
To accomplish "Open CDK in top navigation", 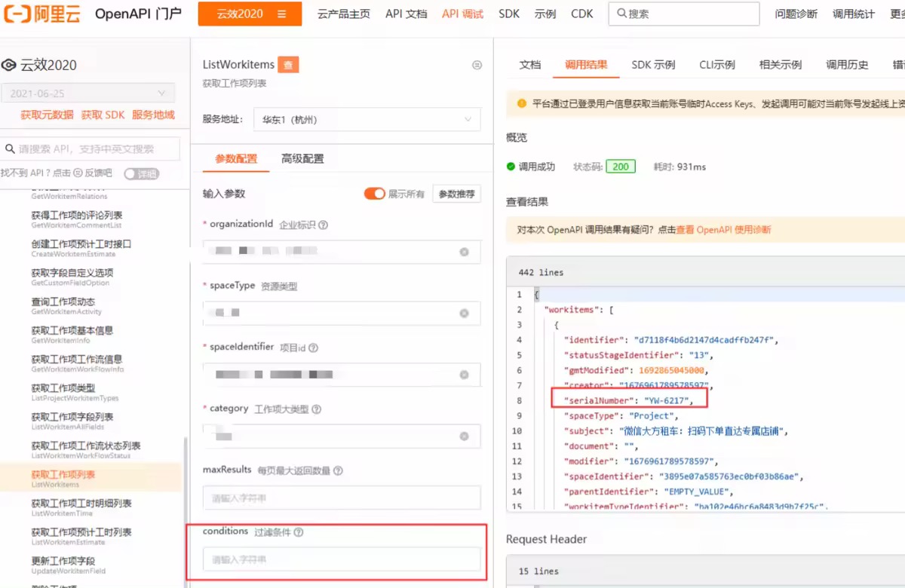I will click(581, 14).
